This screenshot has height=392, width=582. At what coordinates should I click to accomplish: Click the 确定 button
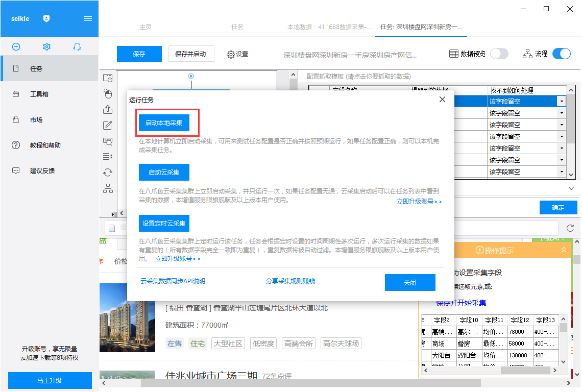[x=558, y=208]
